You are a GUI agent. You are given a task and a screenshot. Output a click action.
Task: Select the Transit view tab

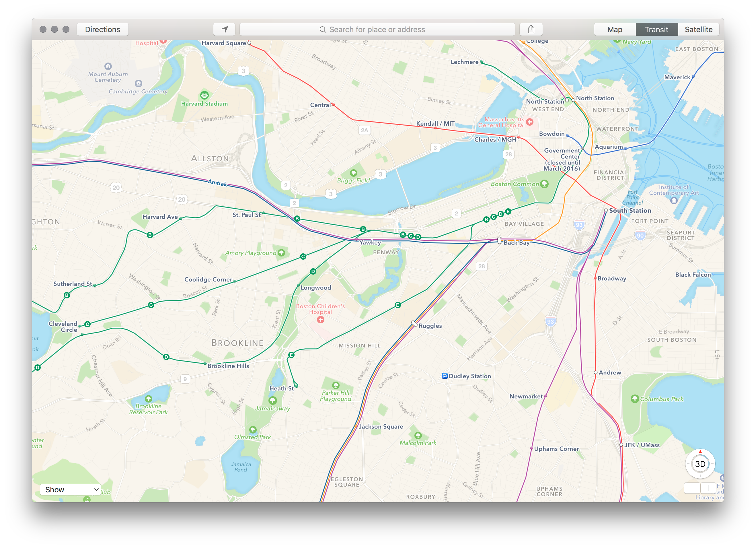click(656, 29)
